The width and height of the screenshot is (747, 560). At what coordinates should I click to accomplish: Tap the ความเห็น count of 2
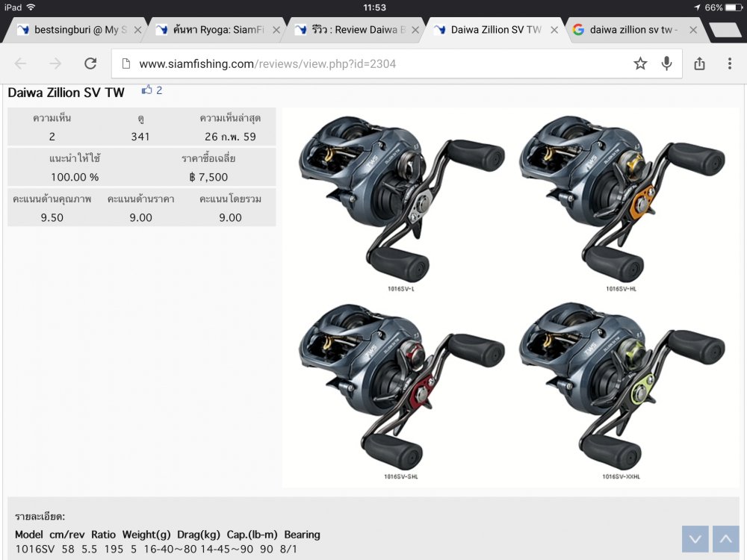coord(52,137)
